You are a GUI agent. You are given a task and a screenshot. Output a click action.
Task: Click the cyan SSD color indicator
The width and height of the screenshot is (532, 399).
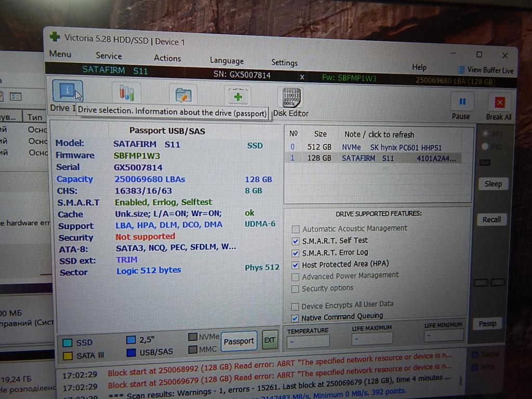pos(68,343)
